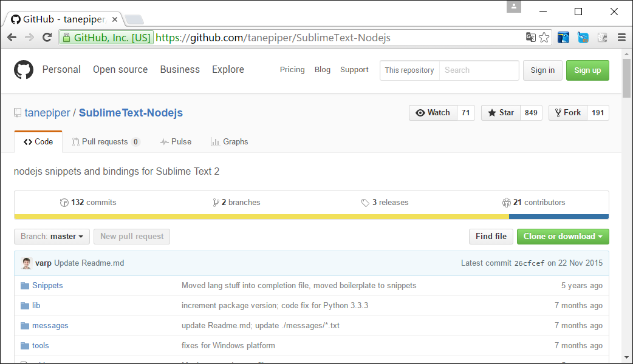View the 3 releases

tap(385, 203)
